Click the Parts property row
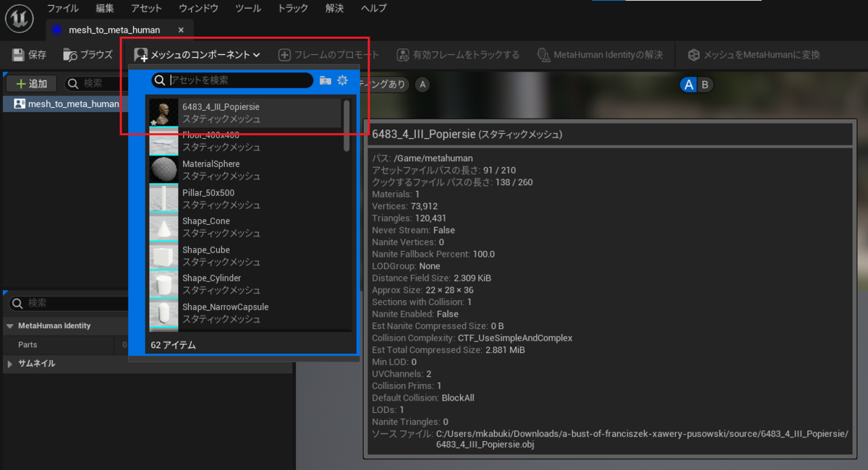Image resolution: width=868 pixels, height=470 pixels. (x=65, y=345)
